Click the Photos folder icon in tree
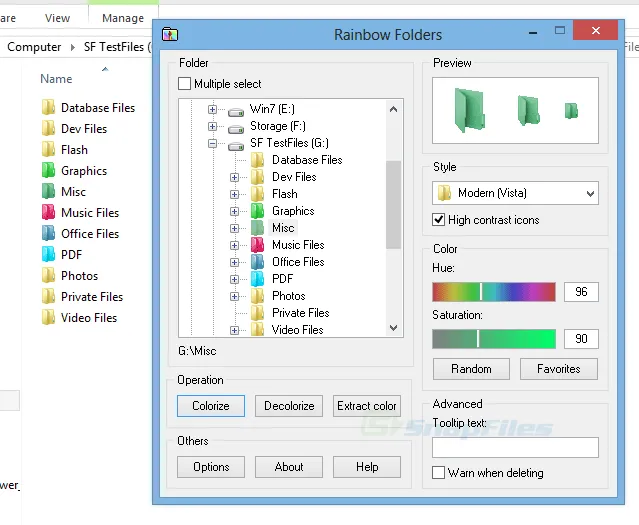This screenshot has height=525, width=639. (257, 296)
